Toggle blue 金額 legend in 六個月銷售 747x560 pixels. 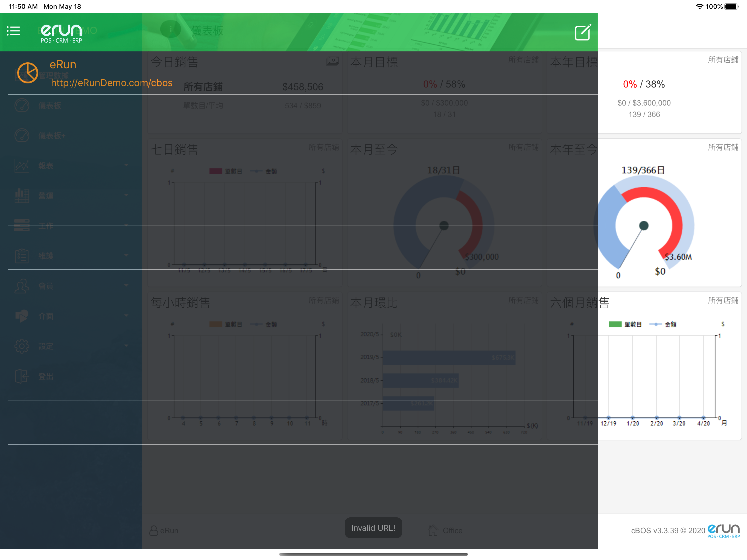(663, 324)
